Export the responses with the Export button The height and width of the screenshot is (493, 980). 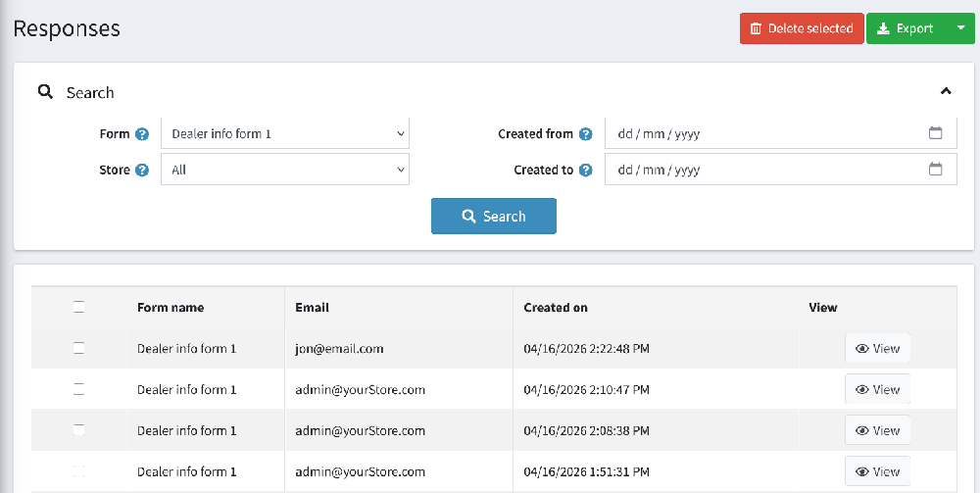pyautogui.click(x=906, y=28)
